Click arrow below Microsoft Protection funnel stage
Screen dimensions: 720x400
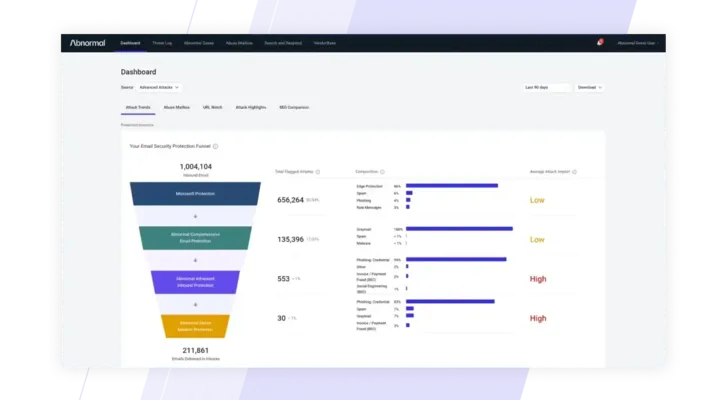click(195, 216)
